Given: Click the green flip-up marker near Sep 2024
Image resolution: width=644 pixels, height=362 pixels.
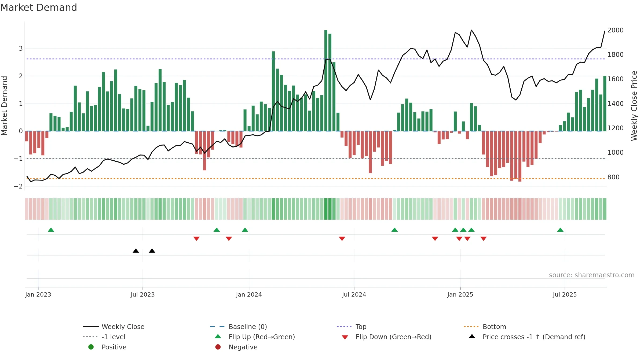Looking at the screenshot, I should [x=394, y=230].
